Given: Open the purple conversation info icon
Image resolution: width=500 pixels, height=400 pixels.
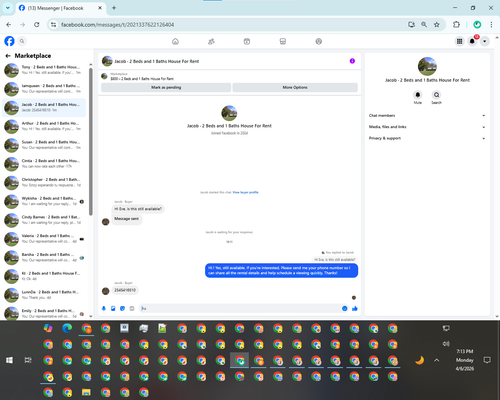Looking at the screenshot, I should (352, 61).
